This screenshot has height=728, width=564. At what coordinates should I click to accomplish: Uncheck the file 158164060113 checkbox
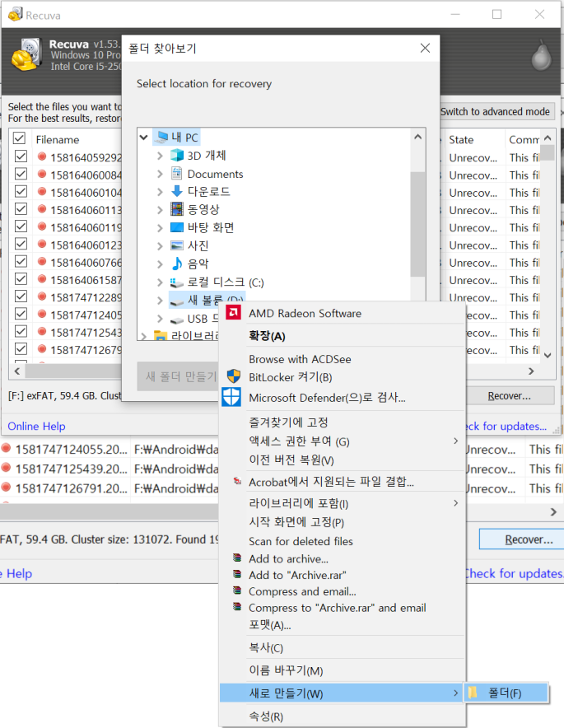click(x=21, y=209)
